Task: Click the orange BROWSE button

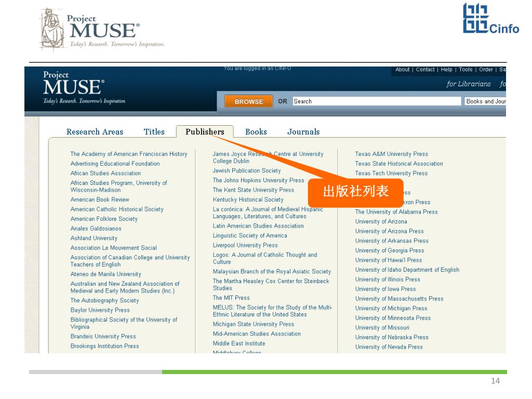Action: 249,101
